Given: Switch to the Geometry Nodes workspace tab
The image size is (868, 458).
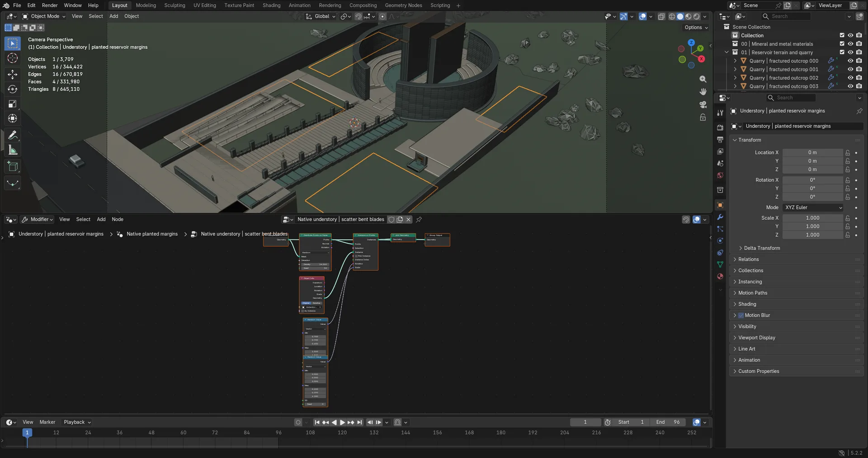Looking at the screenshot, I should (403, 5).
